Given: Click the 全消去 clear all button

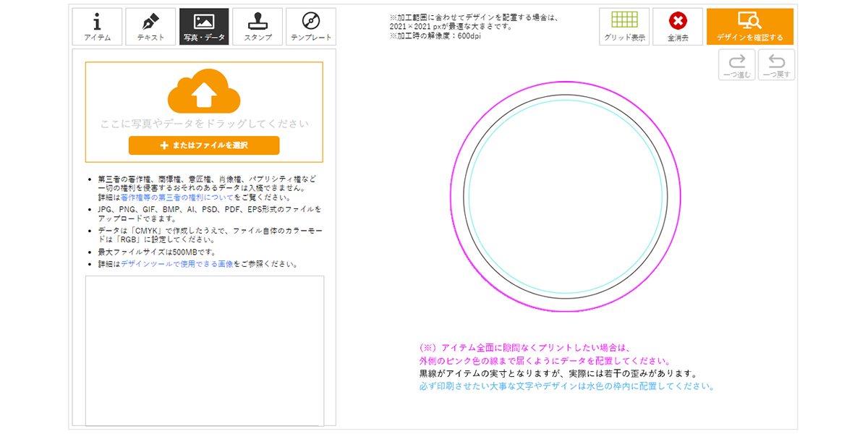Looking at the screenshot, I should click(x=678, y=27).
